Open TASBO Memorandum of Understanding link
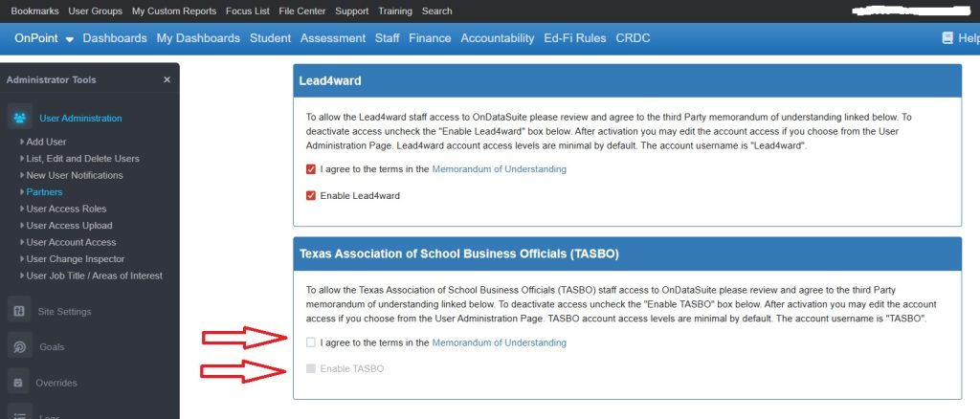Viewport: 980px width, 419px height. (x=499, y=342)
